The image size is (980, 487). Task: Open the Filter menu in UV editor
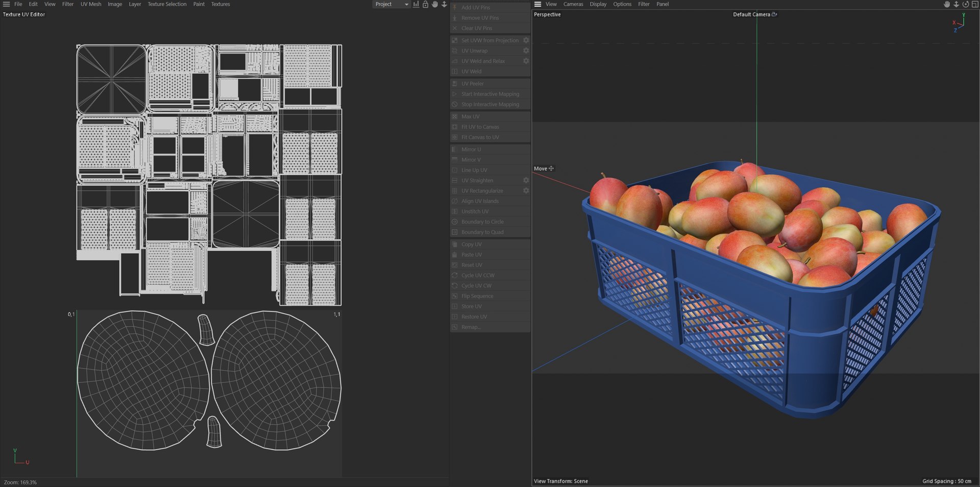[68, 4]
